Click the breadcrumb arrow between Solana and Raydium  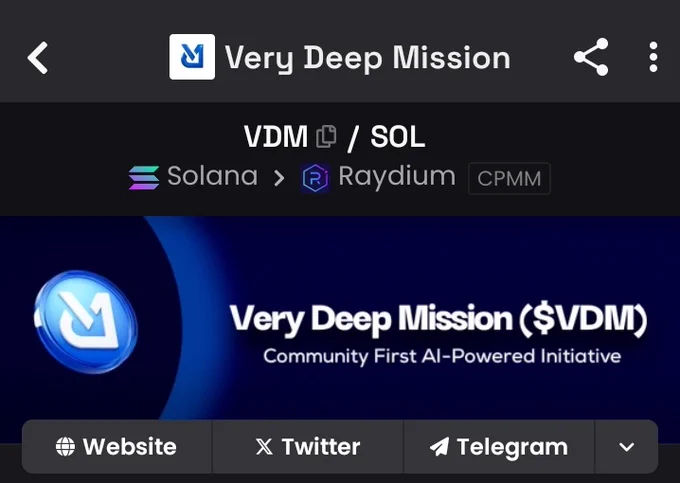point(279,178)
